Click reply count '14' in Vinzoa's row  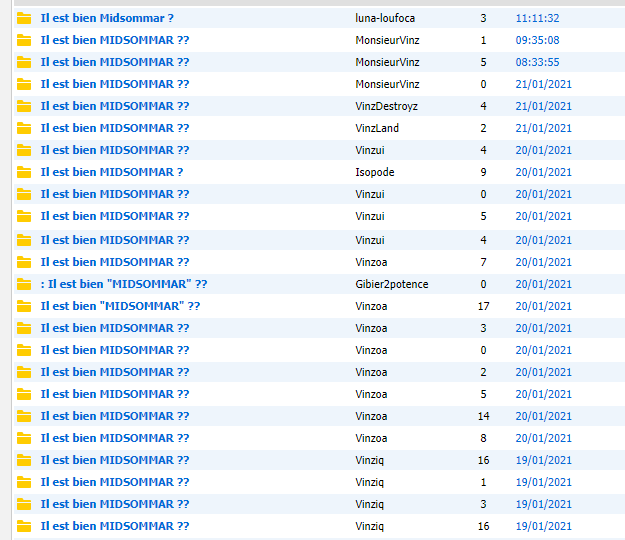[483, 416]
